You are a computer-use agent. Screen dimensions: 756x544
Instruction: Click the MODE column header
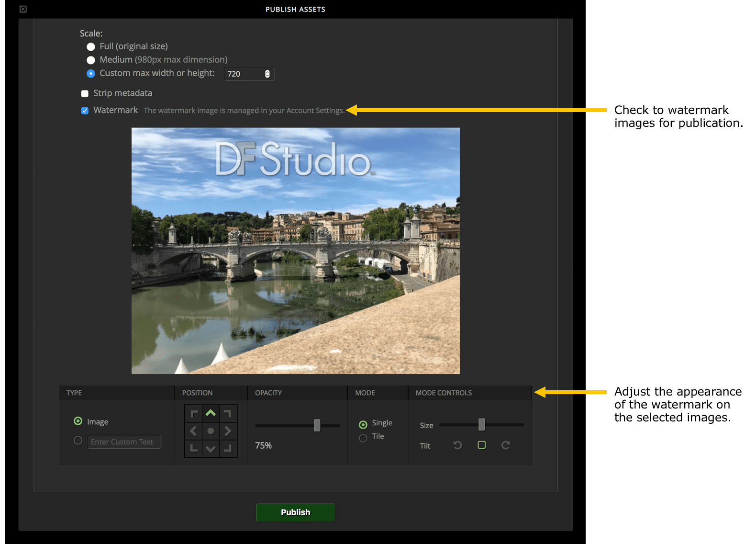point(365,393)
